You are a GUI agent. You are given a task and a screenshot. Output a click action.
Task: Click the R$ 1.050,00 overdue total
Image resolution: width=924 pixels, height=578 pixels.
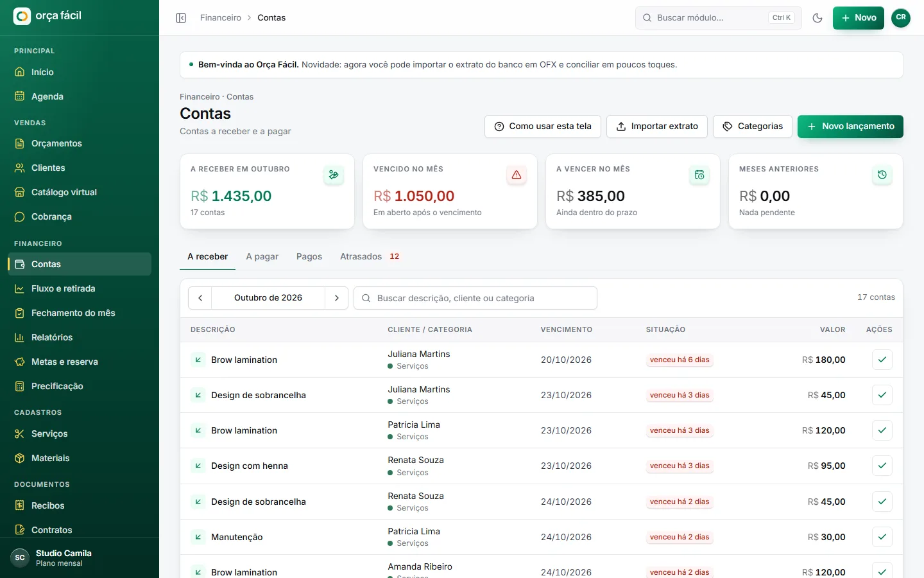[x=414, y=196]
